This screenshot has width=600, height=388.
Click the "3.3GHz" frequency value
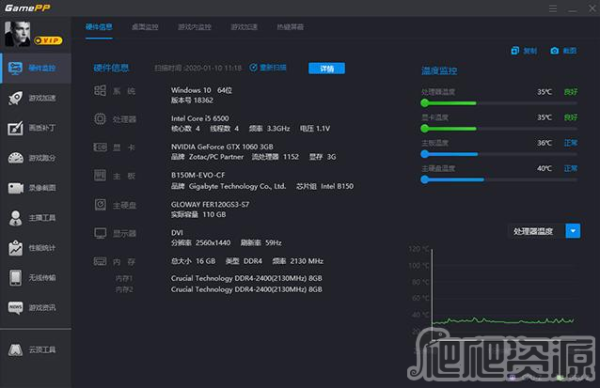click(x=279, y=129)
